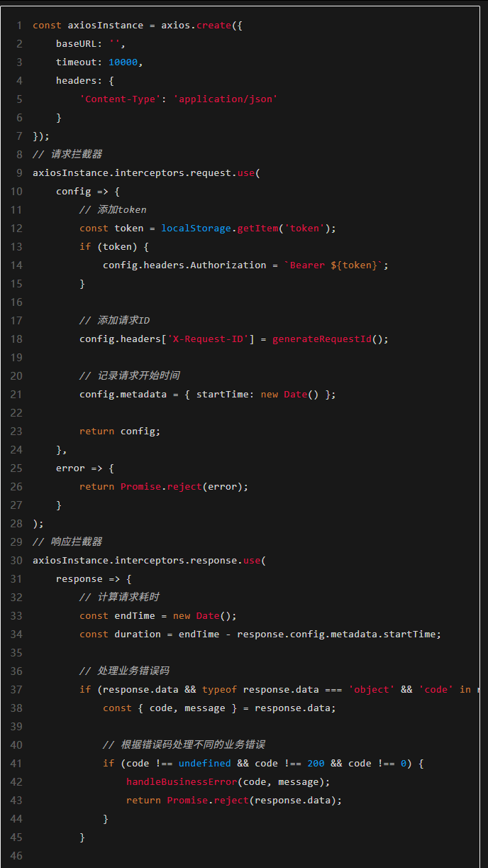The image size is (488, 868).
Task: Click the axios.create method call
Action: click(x=196, y=26)
